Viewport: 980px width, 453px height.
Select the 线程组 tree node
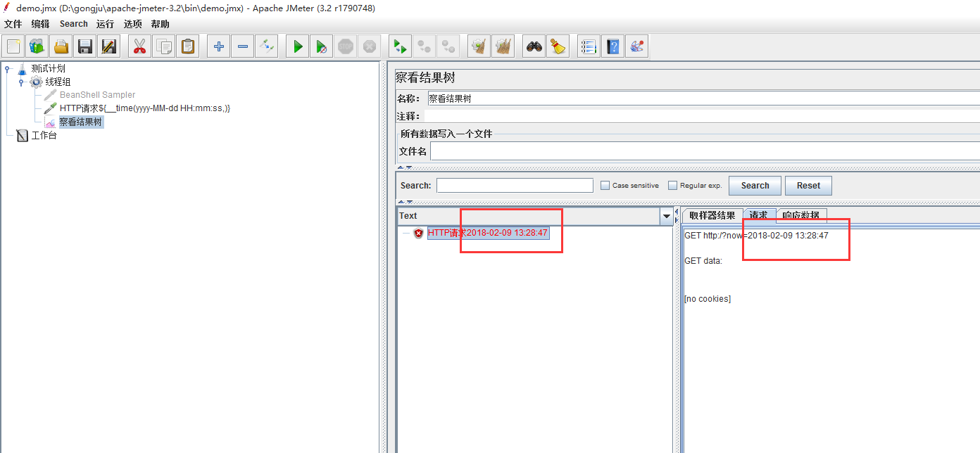tap(58, 82)
